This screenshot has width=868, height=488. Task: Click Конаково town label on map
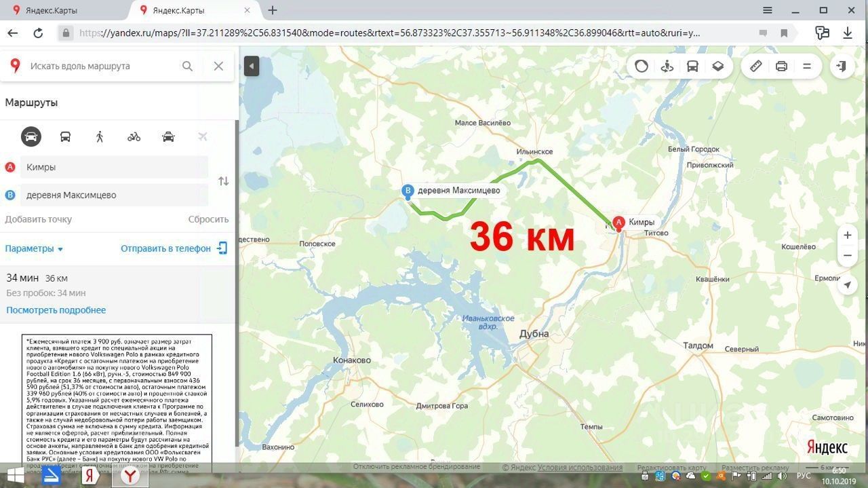tap(352, 360)
